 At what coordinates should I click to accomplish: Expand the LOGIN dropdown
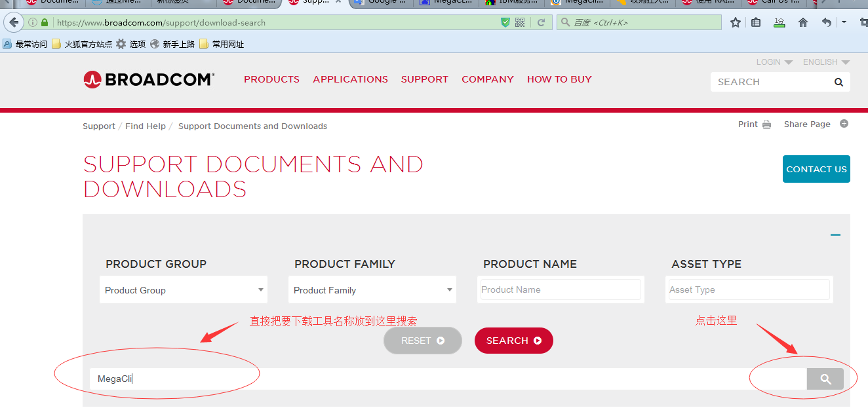[774, 62]
